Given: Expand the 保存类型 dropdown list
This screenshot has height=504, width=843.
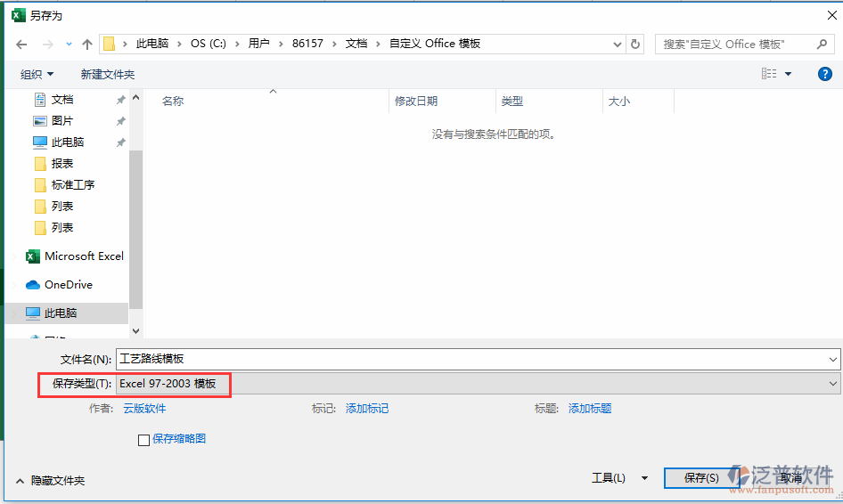Looking at the screenshot, I should (833, 384).
